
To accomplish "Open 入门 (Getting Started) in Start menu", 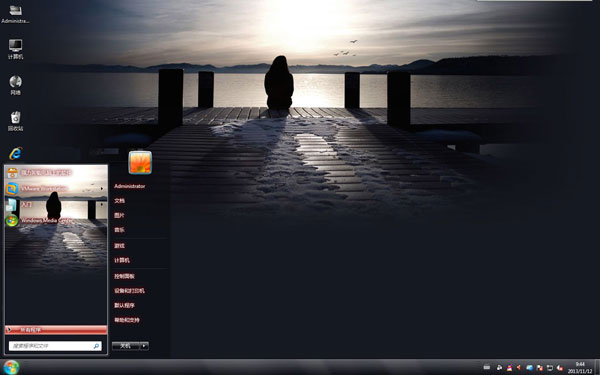I will point(55,204).
